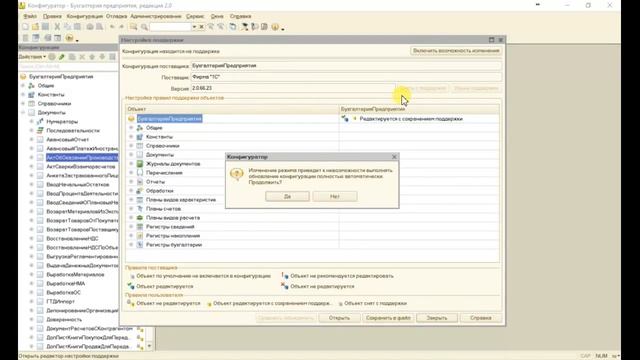The width and height of the screenshot is (640, 360).
Task: Click the Start debugging round yellow icon
Action: [x=69, y=38]
